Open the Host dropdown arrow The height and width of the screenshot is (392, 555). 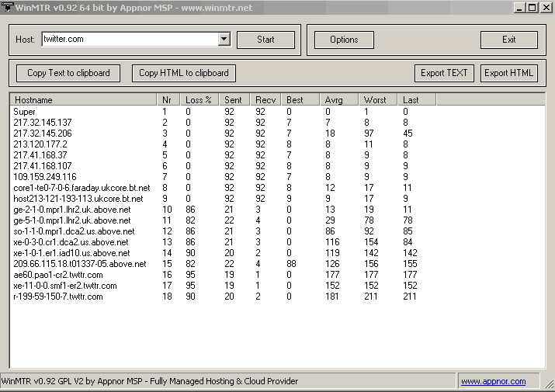tap(224, 39)
